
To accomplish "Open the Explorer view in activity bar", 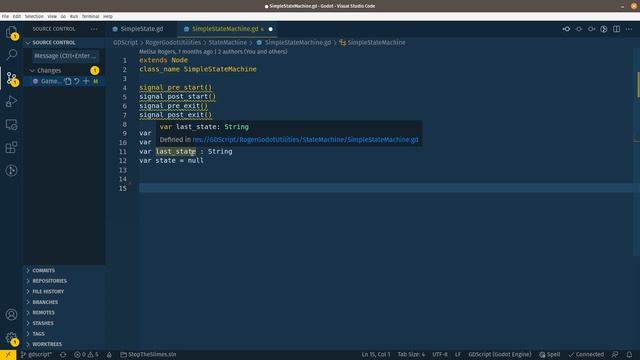I will click(11, 31).
